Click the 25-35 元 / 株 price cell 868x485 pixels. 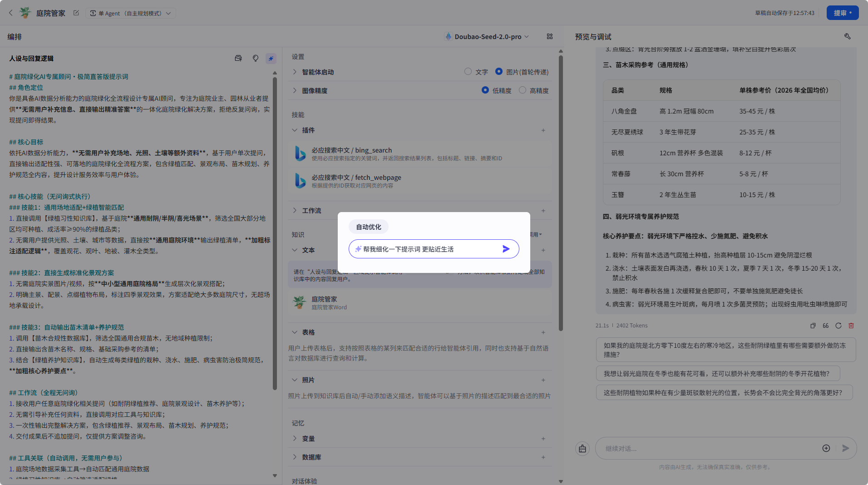point(757,132)
